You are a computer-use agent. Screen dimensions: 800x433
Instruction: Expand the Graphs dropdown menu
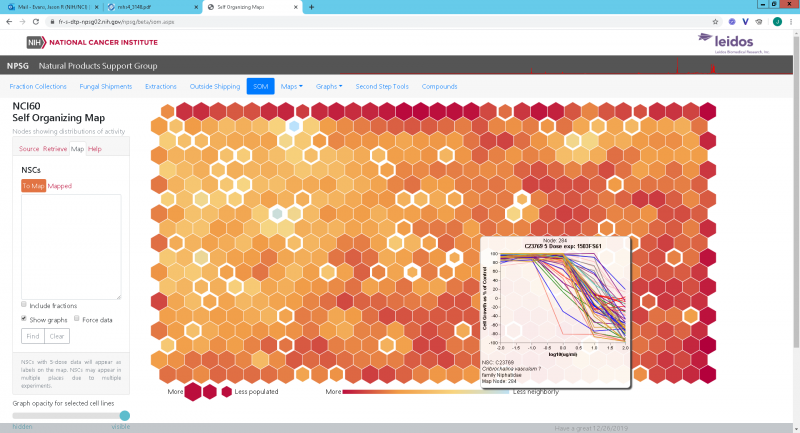[329, 86]
